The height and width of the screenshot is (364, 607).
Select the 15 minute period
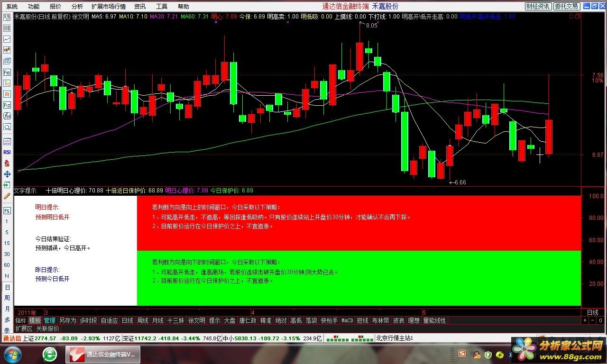[x=7, y=243]
